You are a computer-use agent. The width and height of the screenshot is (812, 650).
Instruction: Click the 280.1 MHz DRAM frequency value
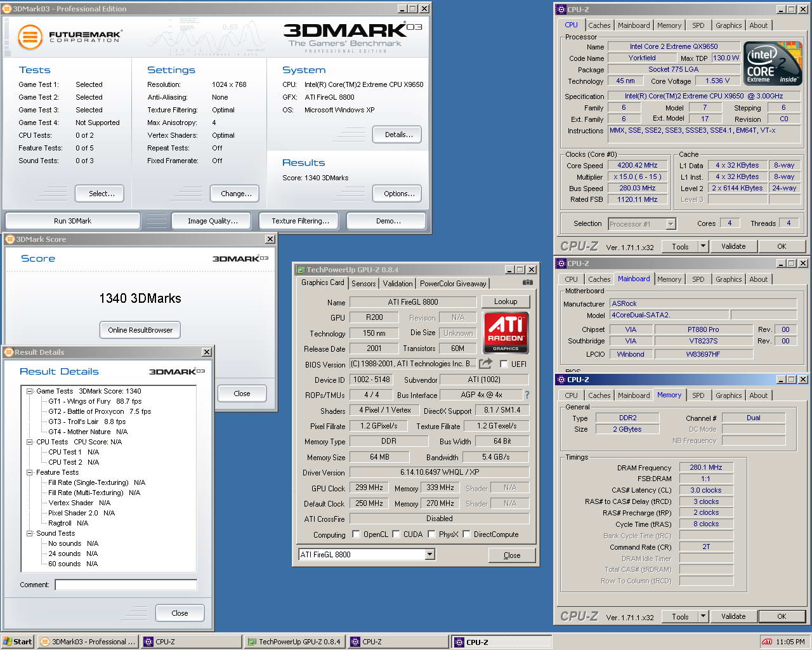(706, 467)
